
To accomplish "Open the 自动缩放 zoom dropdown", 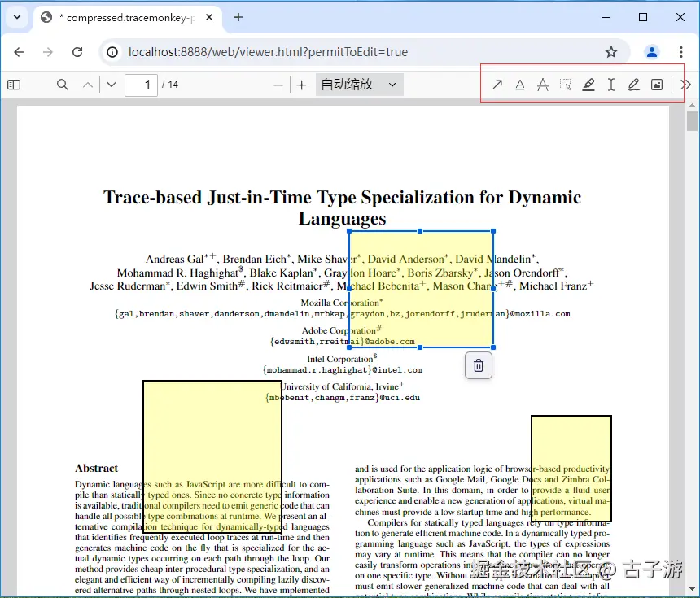I will pyautogui.click(x=360, y=85).
